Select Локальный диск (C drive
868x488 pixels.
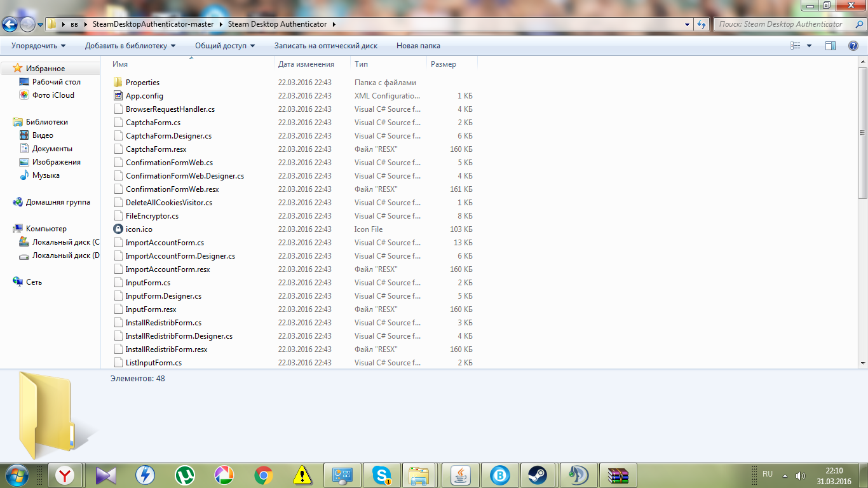click(x=65, y=242)
